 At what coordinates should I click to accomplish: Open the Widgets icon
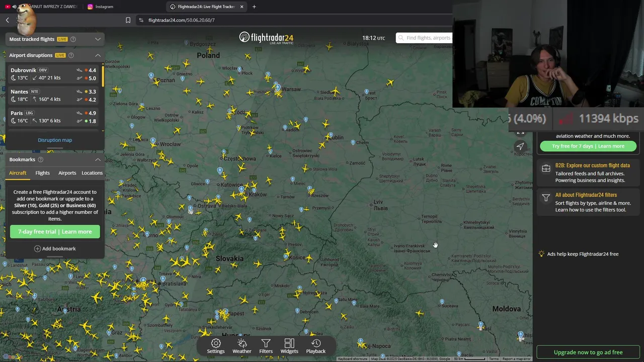coord(289,343)
